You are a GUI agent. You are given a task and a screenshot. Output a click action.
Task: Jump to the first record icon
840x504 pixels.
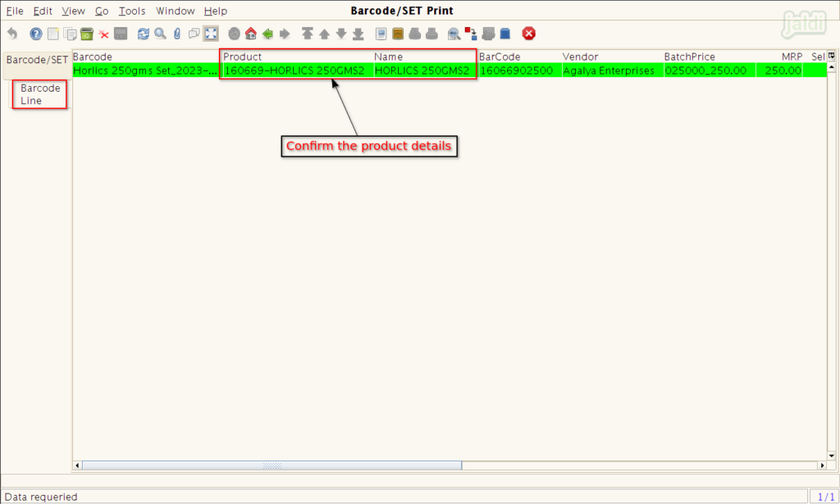tap(308, 34)
